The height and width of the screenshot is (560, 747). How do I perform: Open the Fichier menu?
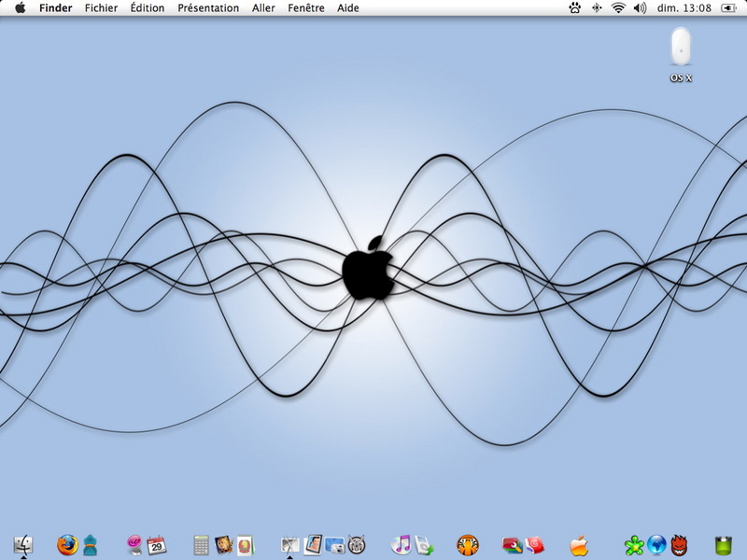click(101, 8)
